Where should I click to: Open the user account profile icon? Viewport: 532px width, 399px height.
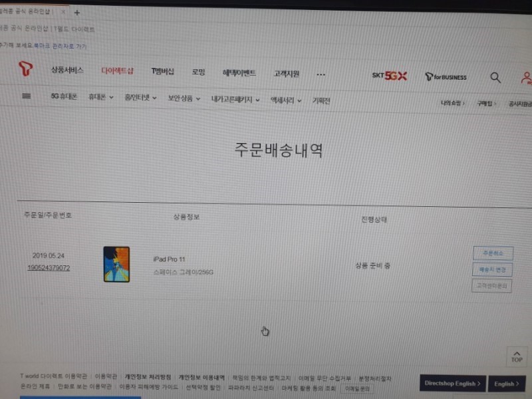pyautogui.click(x=526, y=78)
